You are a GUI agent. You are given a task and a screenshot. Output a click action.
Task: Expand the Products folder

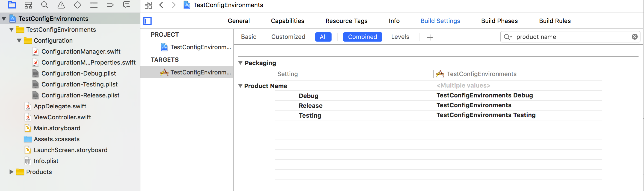click(x=11, y=172)
